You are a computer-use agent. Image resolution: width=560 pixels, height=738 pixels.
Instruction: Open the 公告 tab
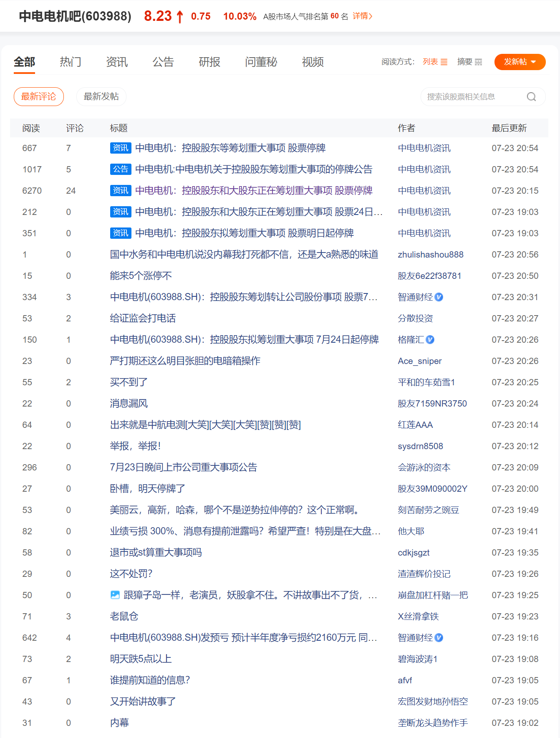click(x=163, y=62)
